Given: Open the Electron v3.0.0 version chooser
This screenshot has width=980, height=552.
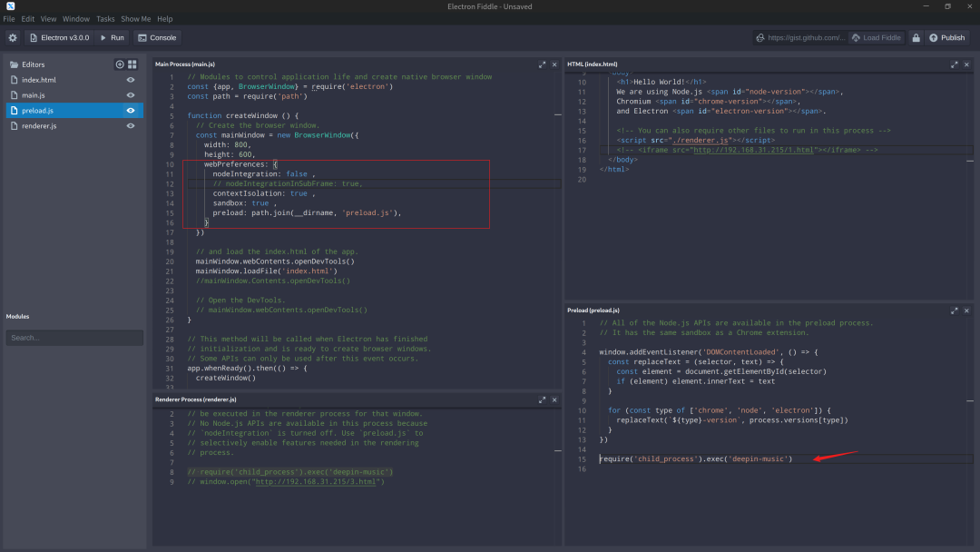Looking at the screenshot, I should 60,37.
